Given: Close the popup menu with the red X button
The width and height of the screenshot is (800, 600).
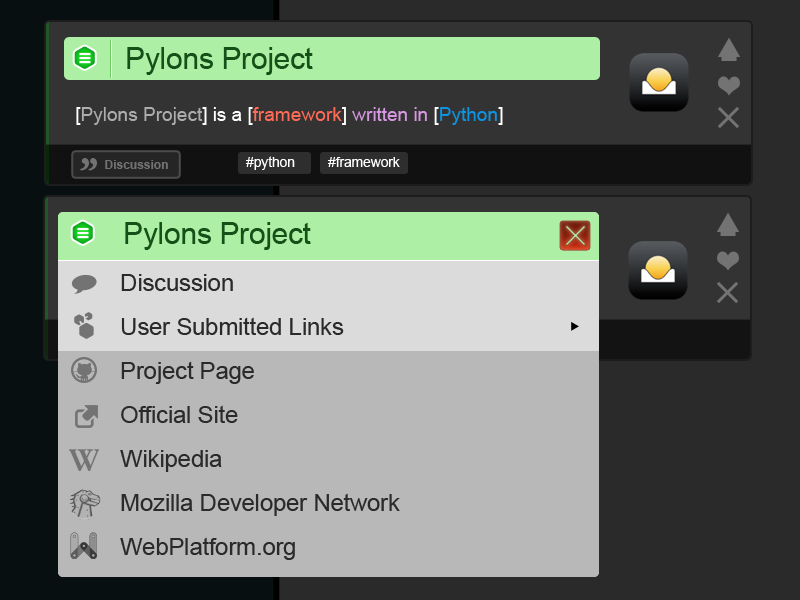Looking at the screenshot, I should click(x=575, y=236).
